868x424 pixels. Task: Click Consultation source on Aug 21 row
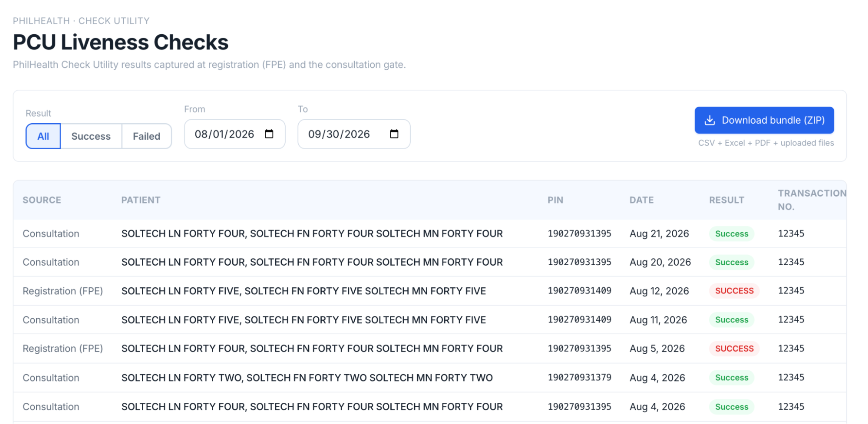point(51,233)
